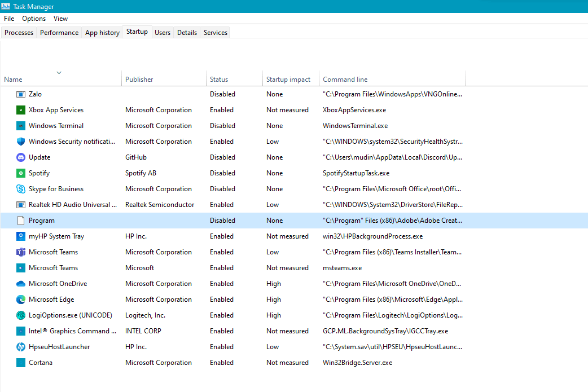
Task: Click the Microsoft Teams icon
Action: pos(17,252)
